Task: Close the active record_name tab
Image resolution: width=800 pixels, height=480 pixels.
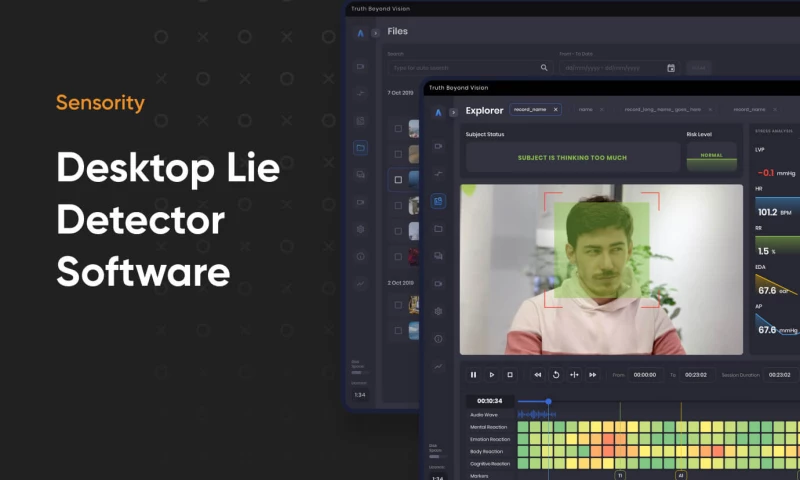Action: pos(556,110)
